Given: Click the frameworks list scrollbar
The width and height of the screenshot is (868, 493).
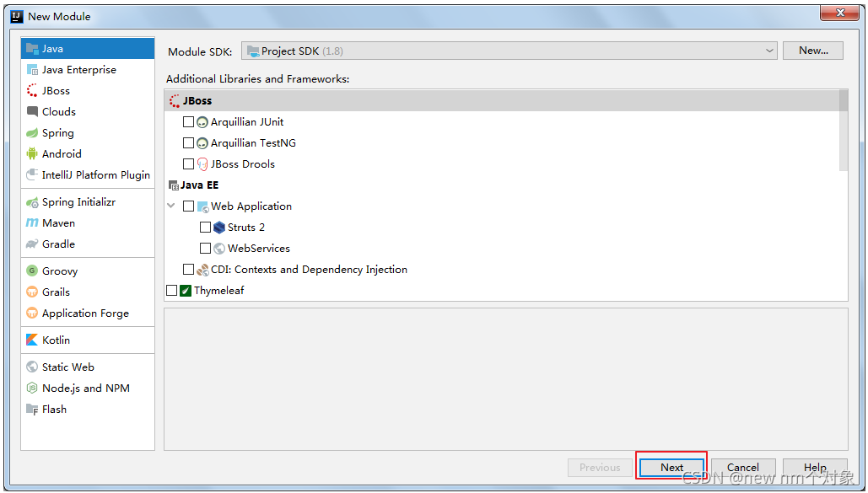Looking at the screenshot, I should pos(843,130).
